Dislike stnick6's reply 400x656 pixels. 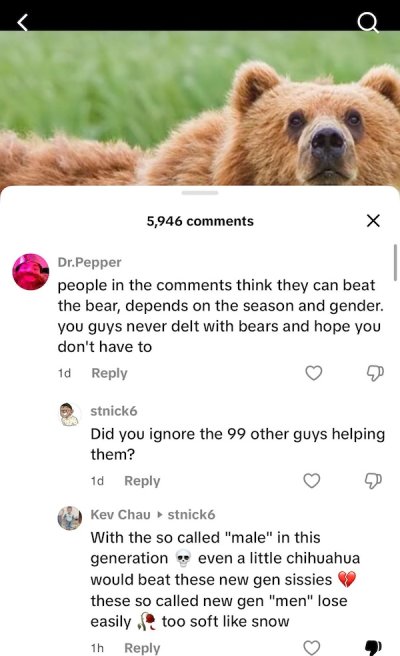click(373, 481)
